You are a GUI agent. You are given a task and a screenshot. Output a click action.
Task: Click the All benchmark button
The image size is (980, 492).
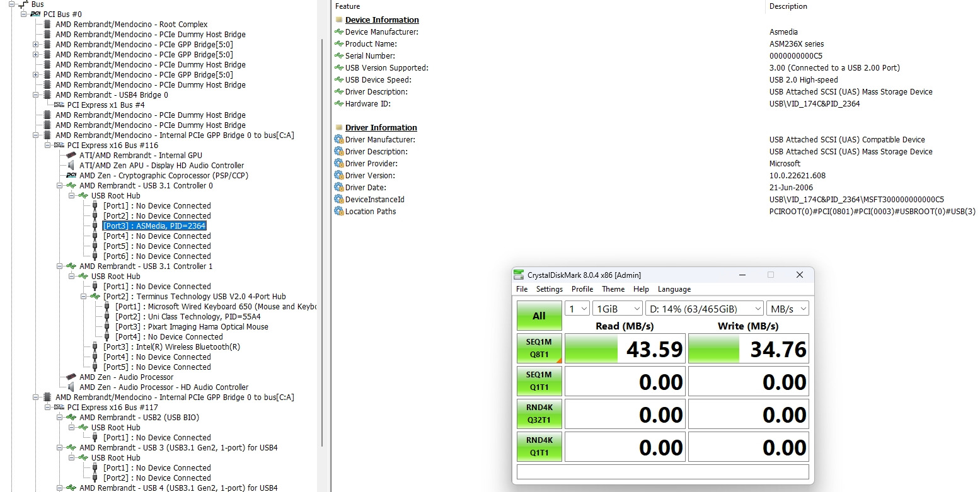coord(539,316)
